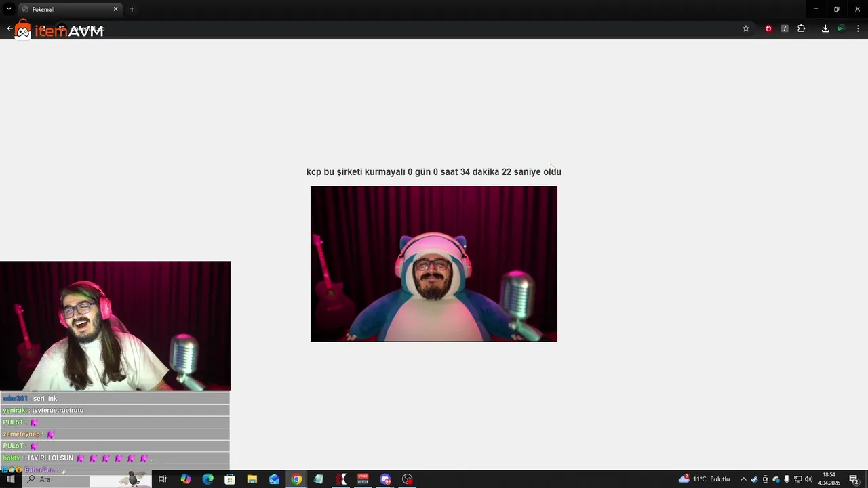
Task: Open the tab search dropdown arrow
Action: 9,9
